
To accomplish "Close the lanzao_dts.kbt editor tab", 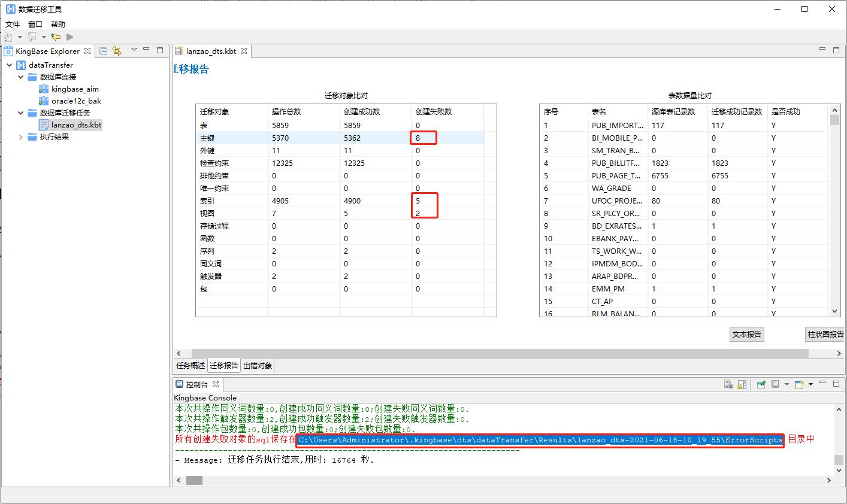I will tap(244, 51).
